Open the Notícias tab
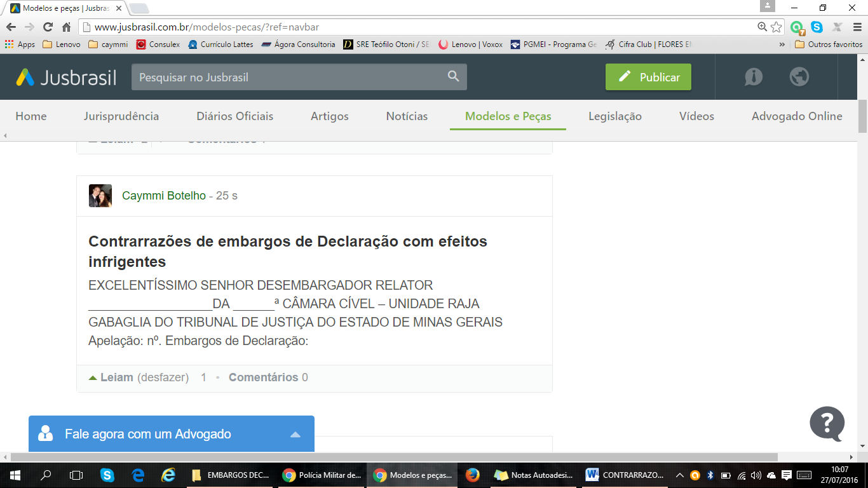The height and width of the screenshot is (488, 868). coord(407,116)
